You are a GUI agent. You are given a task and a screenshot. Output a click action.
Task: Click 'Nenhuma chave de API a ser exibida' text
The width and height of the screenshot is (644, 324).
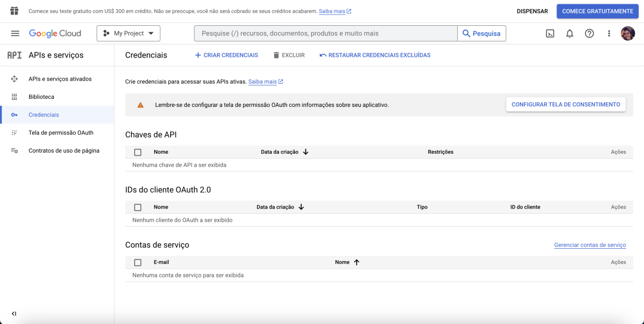click(x=179, y=165)
